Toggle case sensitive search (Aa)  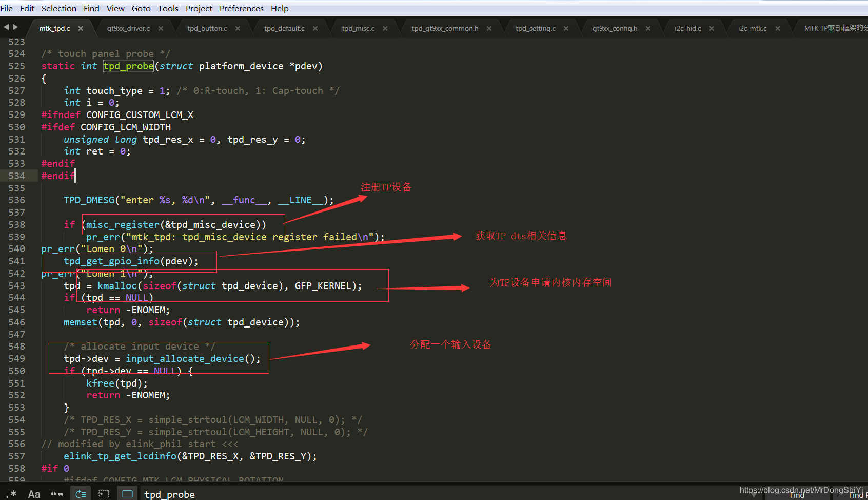[x=34, y=494]
